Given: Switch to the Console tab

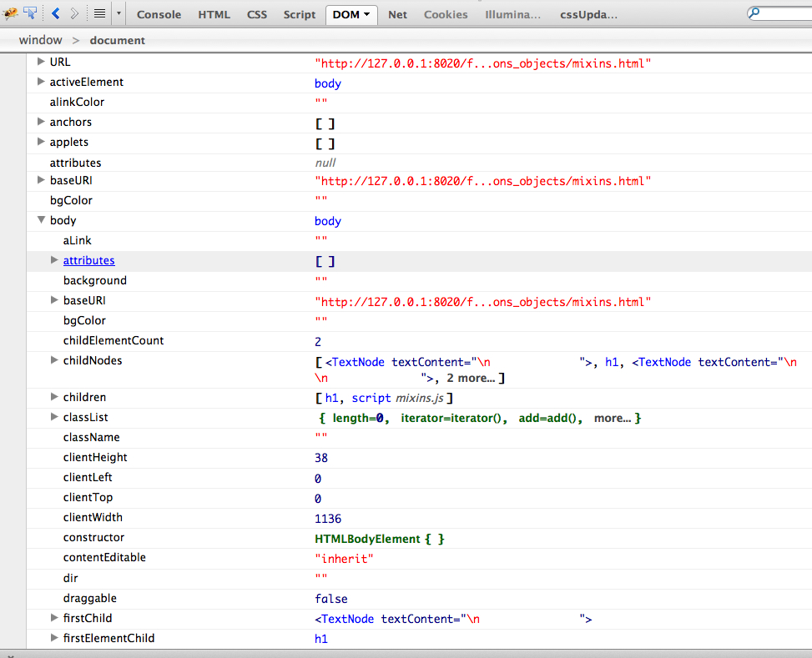Looking at the screenshot, I should pos(159,14).
